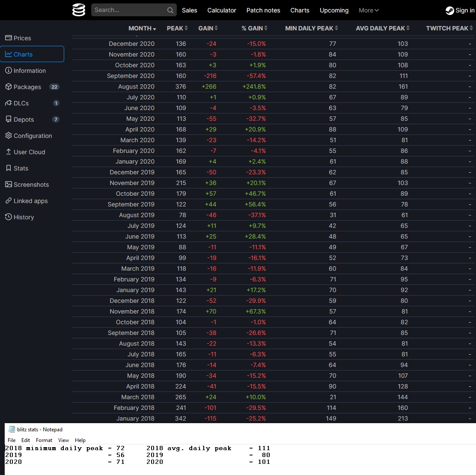This screenshot has height=475, width=476.
Task: Click the June 2018 month cell
Action: pyautogui.click(x=140, y=365)
